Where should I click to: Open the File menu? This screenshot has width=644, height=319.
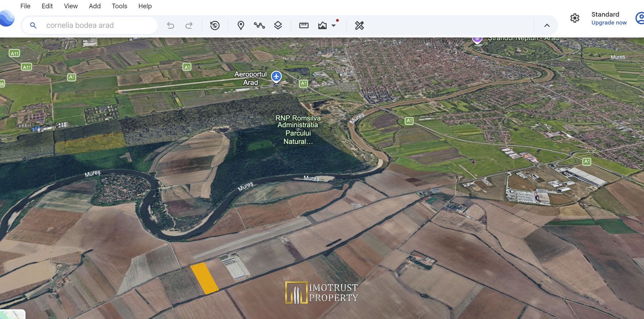coord(25,6)
